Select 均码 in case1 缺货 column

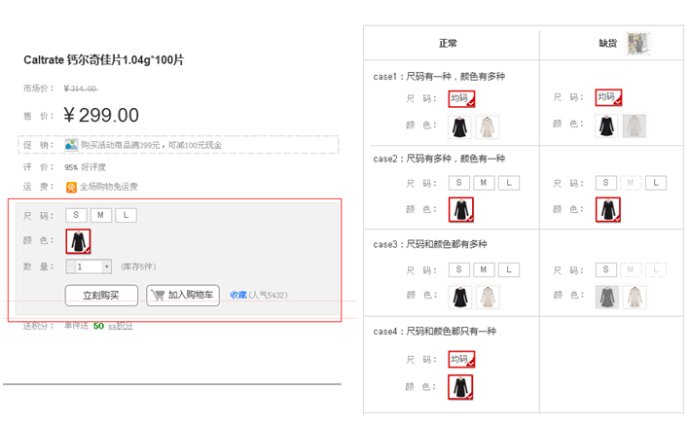[609, 97]
